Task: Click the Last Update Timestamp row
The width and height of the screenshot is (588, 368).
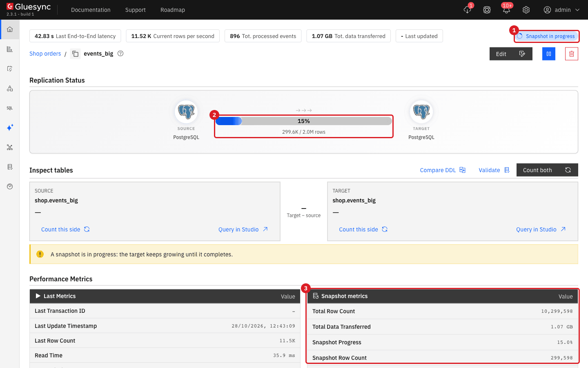Action: click(x=165, y=326)
